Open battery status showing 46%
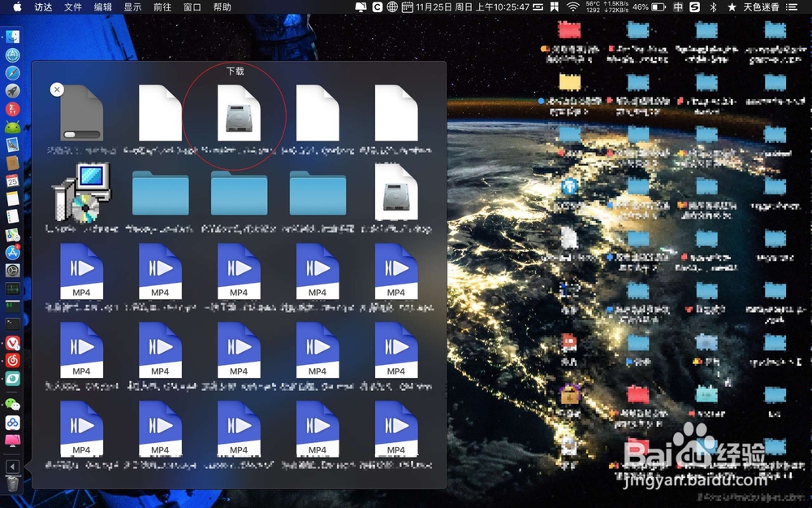Screen dimensions: 812x508 (648, 7)
